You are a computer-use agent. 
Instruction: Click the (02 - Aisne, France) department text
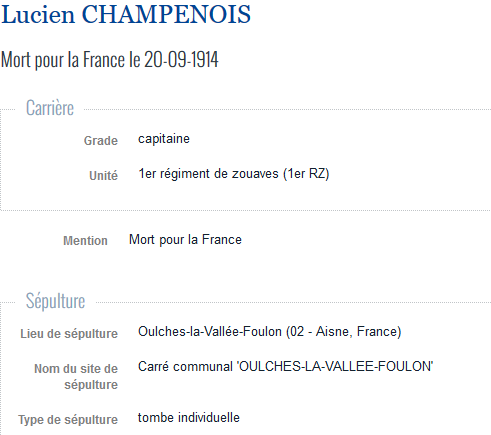tap(344, 332)
